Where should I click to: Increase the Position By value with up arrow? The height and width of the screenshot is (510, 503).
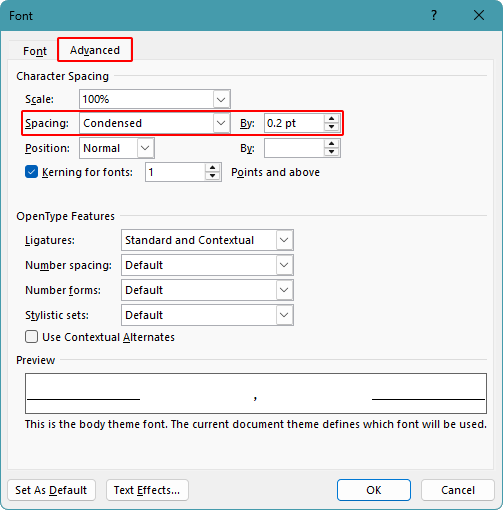pyautogui.click(x=331, y=144)
